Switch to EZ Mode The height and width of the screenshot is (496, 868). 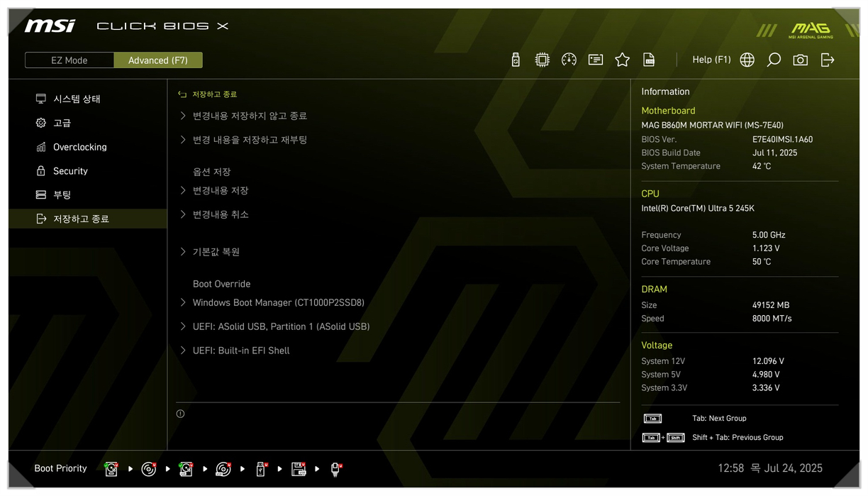(x=69, y=60)
